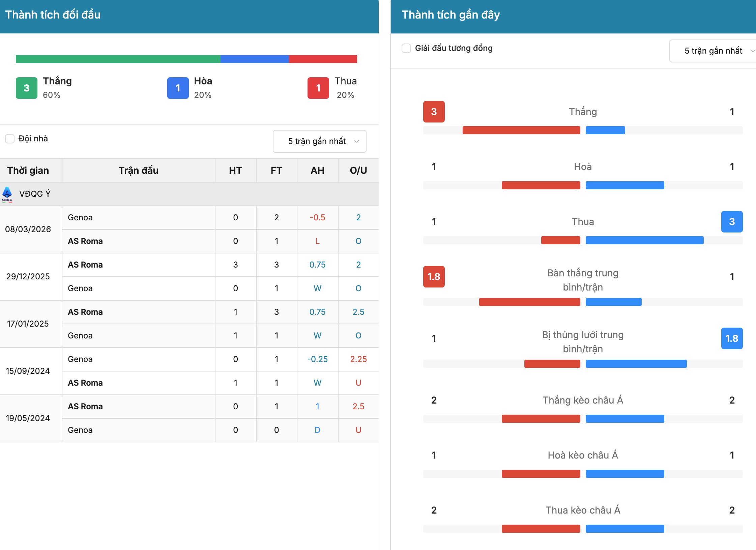Click the -0.5 handicap value

[x=317, y=218]
